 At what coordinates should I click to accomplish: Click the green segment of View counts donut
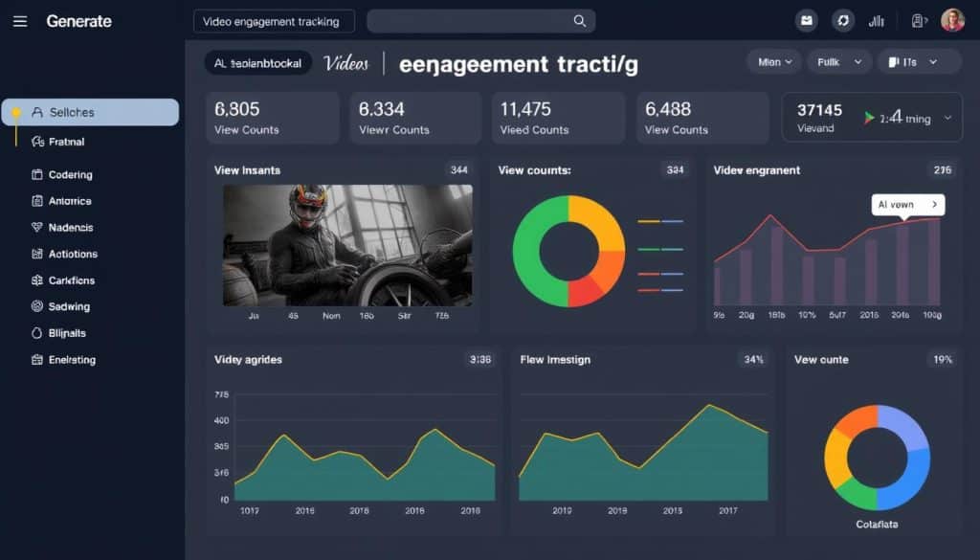527,251
